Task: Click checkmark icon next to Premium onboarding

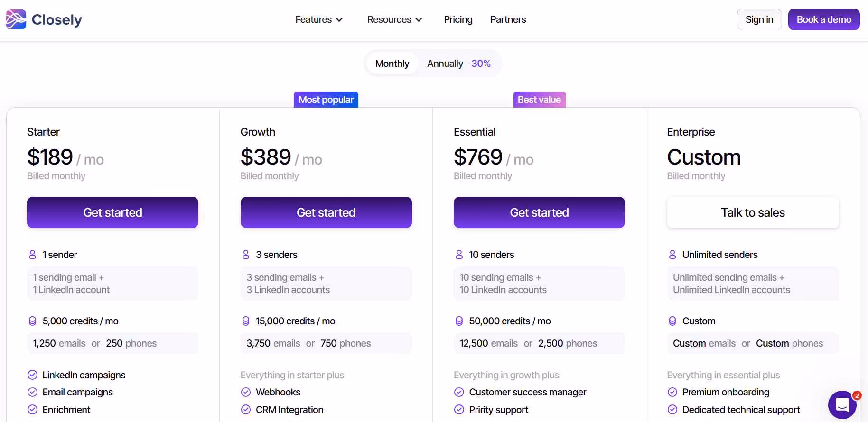Action: pos(672,392)
